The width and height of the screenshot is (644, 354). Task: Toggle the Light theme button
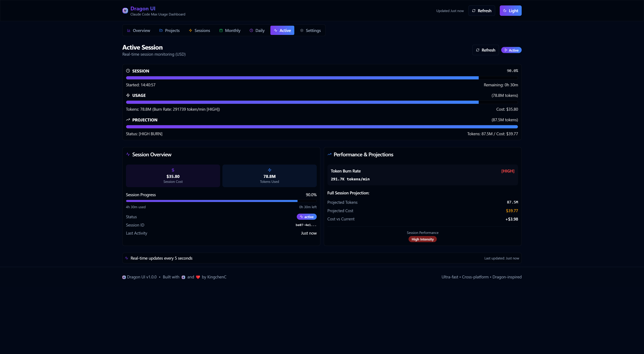[510, 11]
